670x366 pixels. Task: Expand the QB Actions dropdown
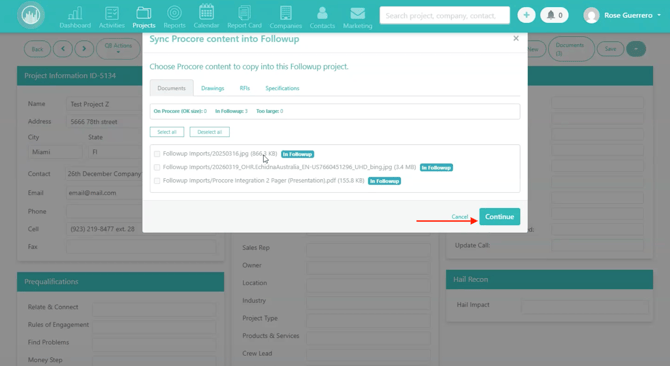tap(118, 49)
